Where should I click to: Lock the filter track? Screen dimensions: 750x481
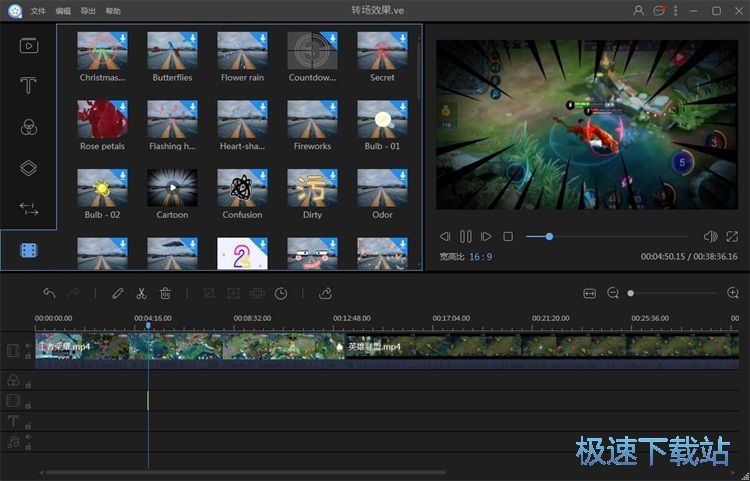(x=28, y=384)
